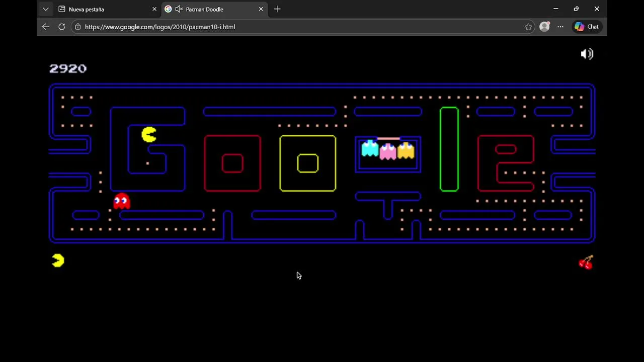The width and height of the screenshot is (644, 362).
Task: Click the pink ghost in the pen
Action: (x=388, y=151)
